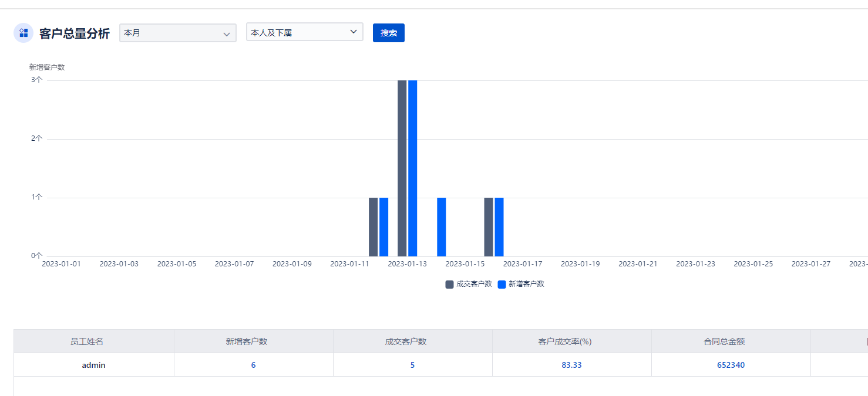Click the gray bar for 2023-01-16
Viewport: 868px width, 396px height.
(x=489, y=227)
